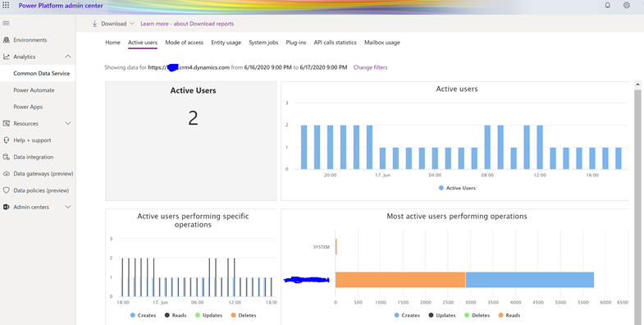Toggle Deletes legend in most active chart
The width and height of the screenshot is (644, 325).
(x=477, y=315)
